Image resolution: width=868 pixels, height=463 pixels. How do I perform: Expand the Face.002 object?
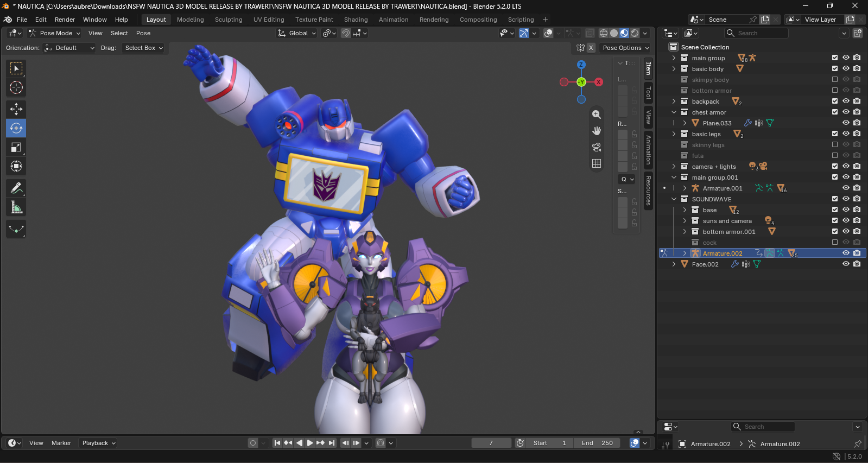point(674,264)
